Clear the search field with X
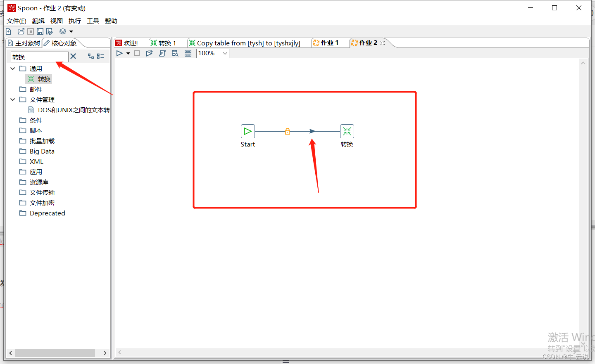Image resolution: width=595 pixels, height=364 pixels. (73, 56)
